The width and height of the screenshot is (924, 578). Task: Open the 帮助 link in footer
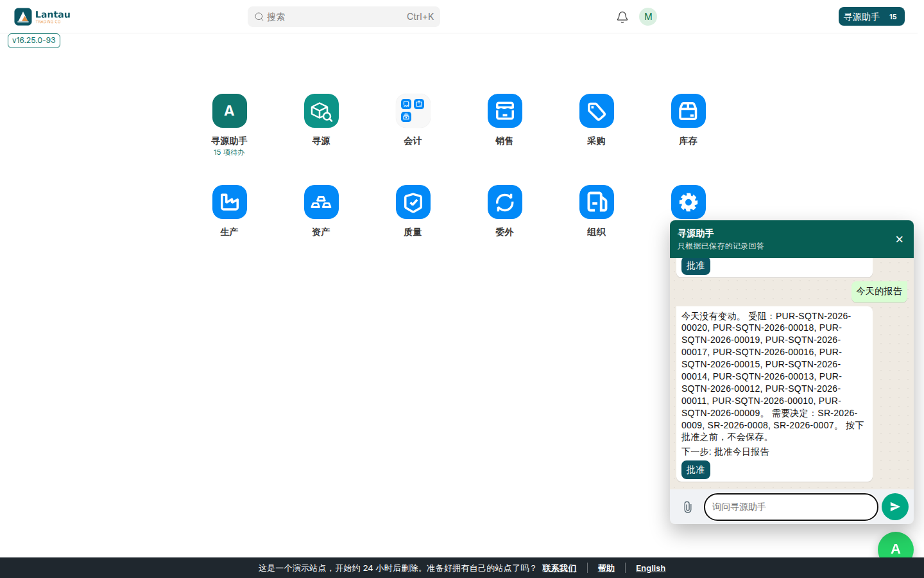pos(606,568)
